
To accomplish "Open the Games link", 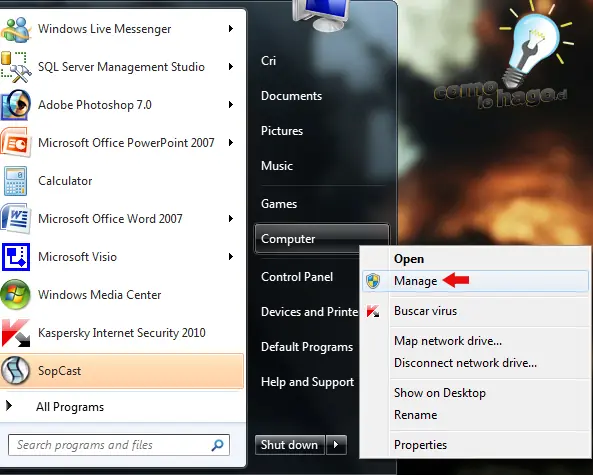I will pos(279,204).
